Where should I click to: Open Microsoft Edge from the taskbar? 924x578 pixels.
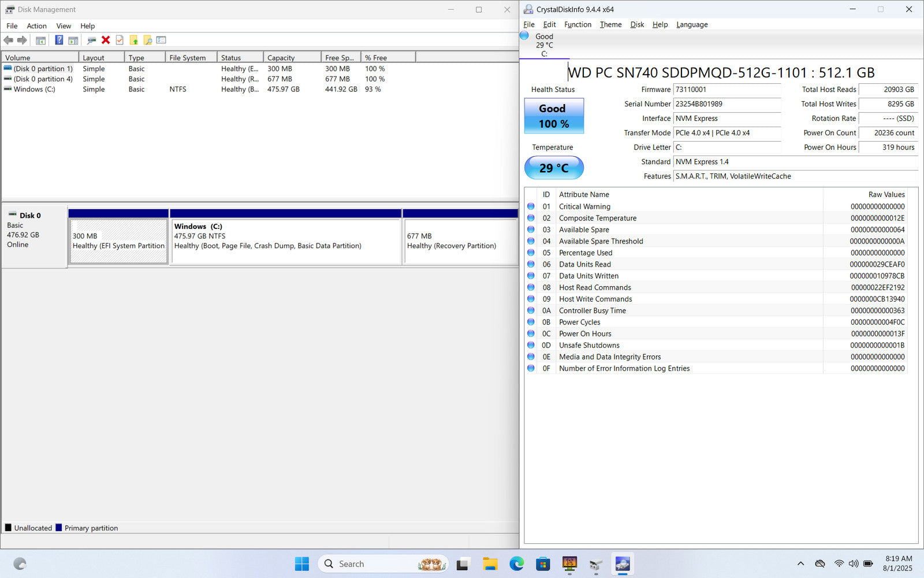click(516, 564)
